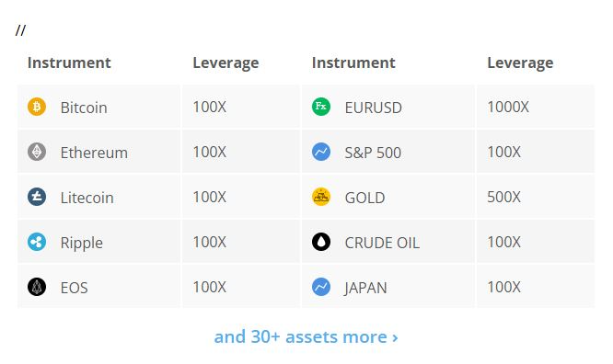Click the Ethereum 100X leverage cell
This screenshot has height=364, width=613.
(240, 152)
